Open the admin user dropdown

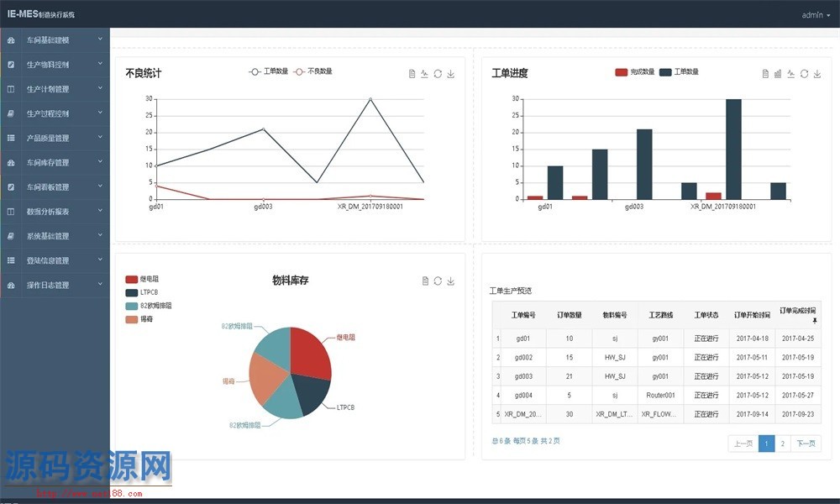[816, 15]
